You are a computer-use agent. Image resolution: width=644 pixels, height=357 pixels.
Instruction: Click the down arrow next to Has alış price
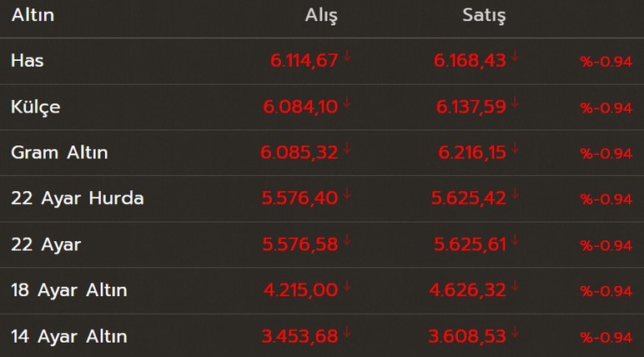click(347, 56)
